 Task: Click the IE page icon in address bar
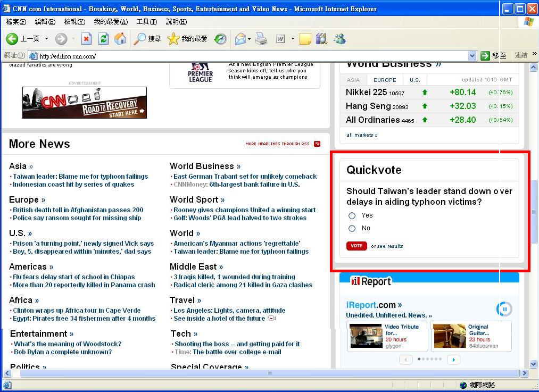(x=33, y=56)
